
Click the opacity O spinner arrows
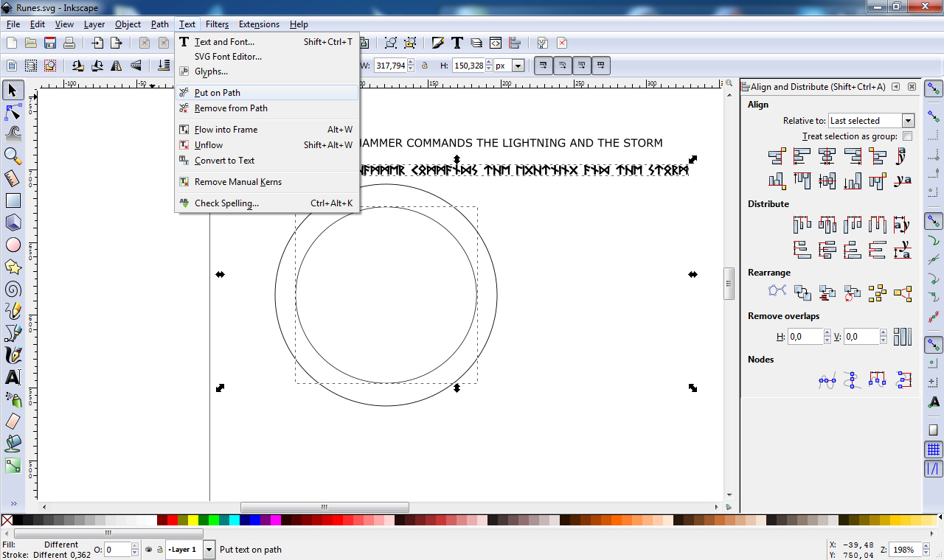coord(135,550)
